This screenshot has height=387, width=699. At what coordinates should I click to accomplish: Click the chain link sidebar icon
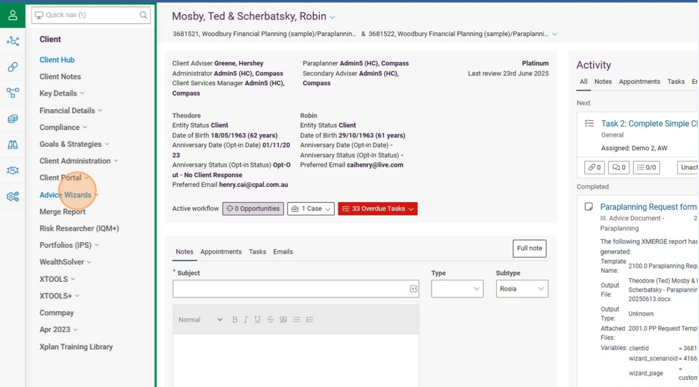(x=12, y=67)
